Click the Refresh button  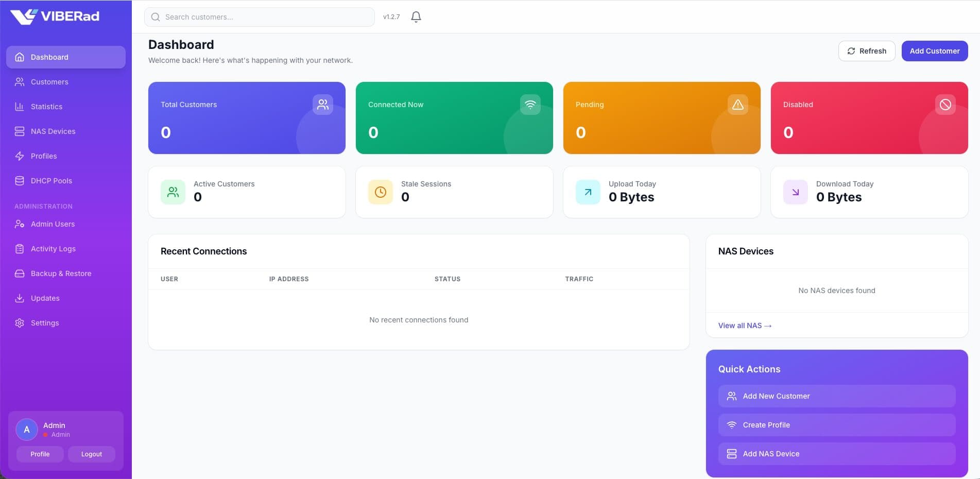coord(866,50)
